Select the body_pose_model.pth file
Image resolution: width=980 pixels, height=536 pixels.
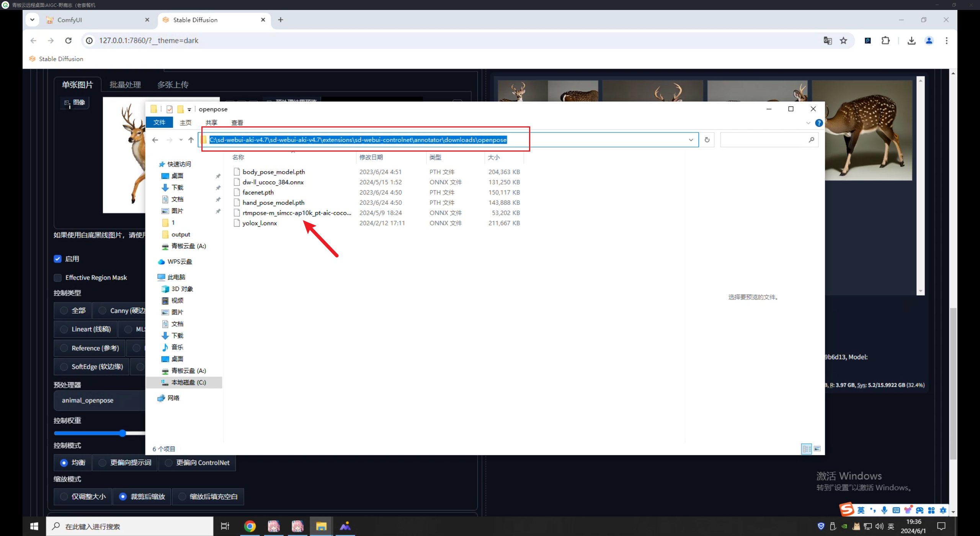click(x=274, y=172)
